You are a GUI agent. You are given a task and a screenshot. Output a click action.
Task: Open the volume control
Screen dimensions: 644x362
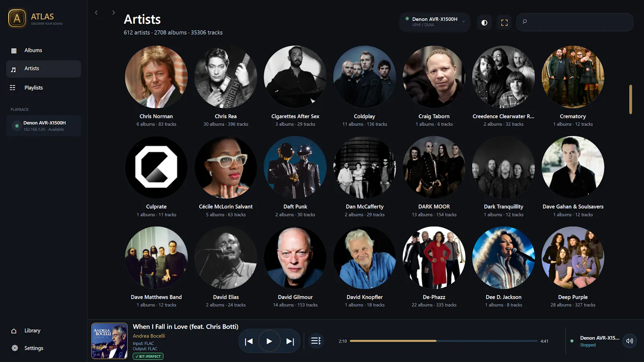pyautogui.click(x=630, y=341)
